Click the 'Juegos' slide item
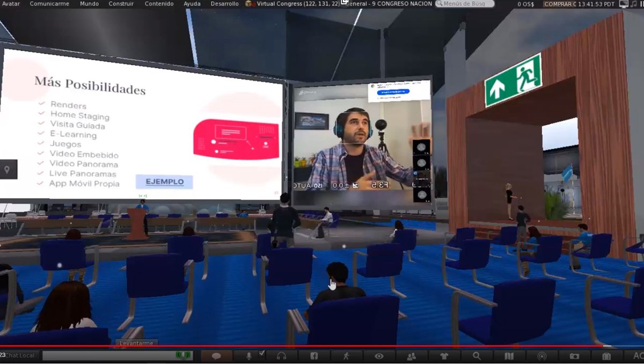 65,144
